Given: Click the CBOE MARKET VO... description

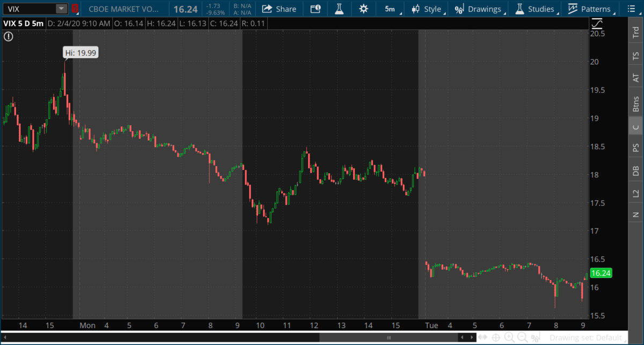Looking at the screenshot, I should click(124, 9).
